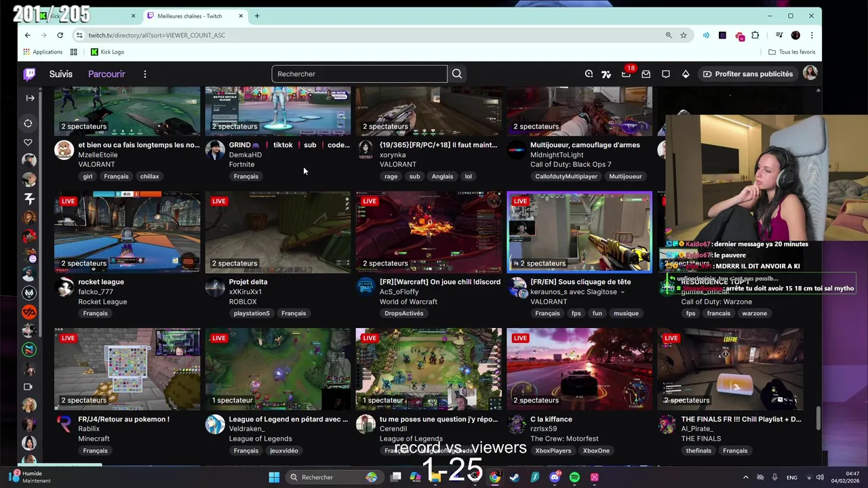Expand the left sidebar with arrow icon
The image size is (868, 488).
(x=30, y=98)
